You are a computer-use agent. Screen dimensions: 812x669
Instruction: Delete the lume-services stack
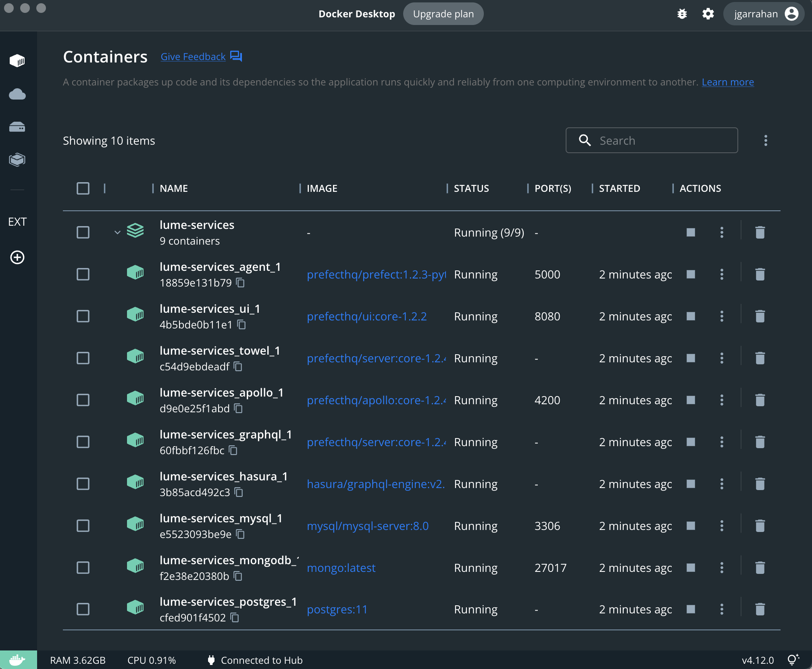[760, 232]
